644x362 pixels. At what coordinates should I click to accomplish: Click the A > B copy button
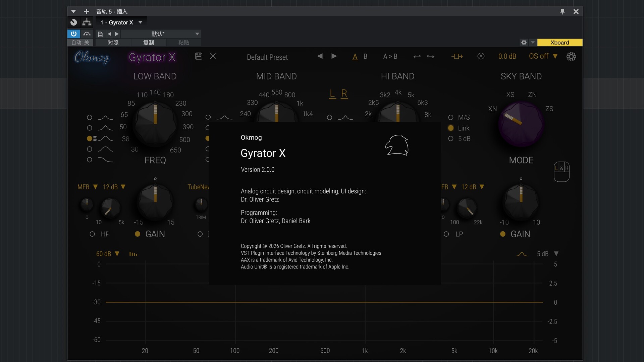click(x=390, y=56)
